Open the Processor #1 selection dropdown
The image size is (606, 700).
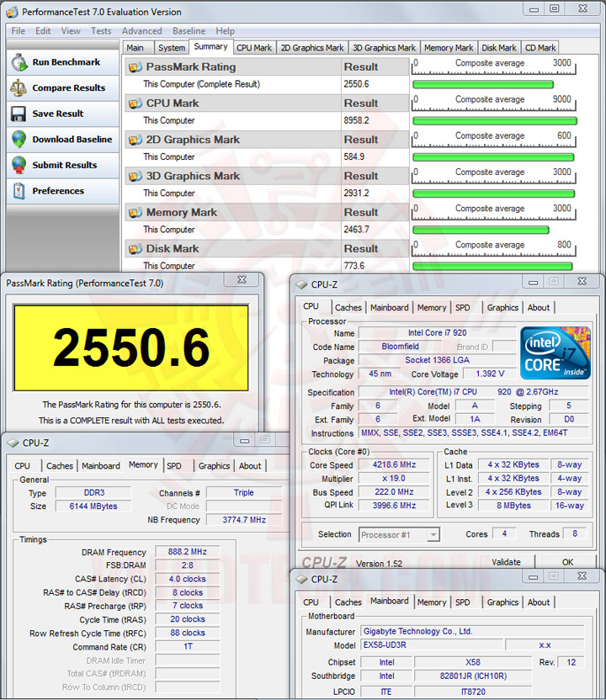(399, 534)
